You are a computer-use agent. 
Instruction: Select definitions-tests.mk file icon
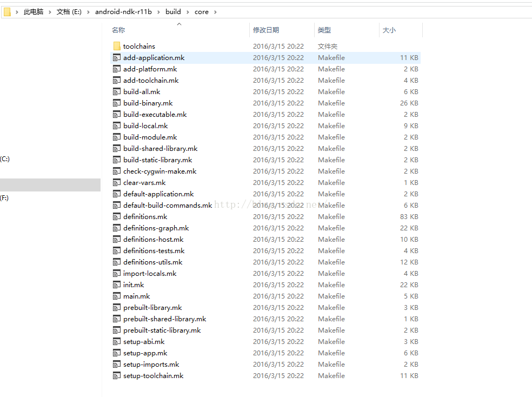117,251
